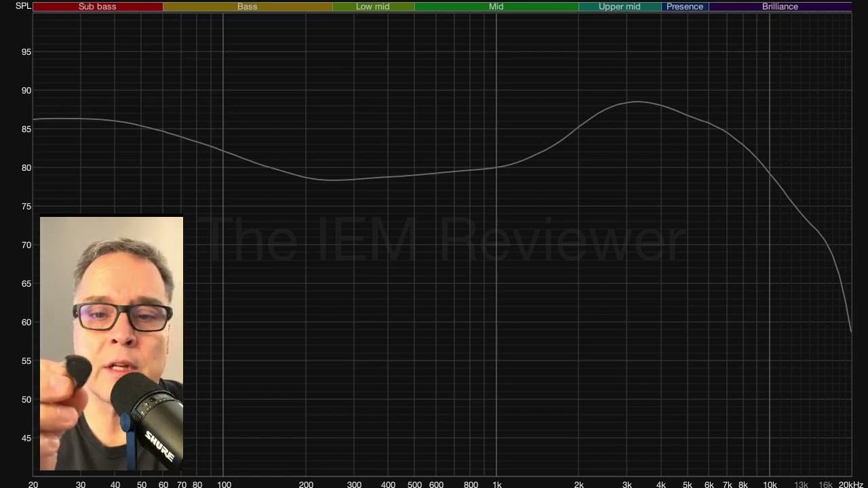Click the 100 Hz frequency label

pyautogui.click(x=224, y=484)
